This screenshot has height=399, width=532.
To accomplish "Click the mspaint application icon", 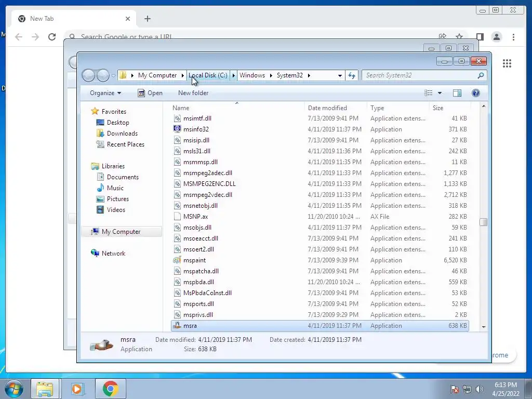I will click(x=177, y=260).
